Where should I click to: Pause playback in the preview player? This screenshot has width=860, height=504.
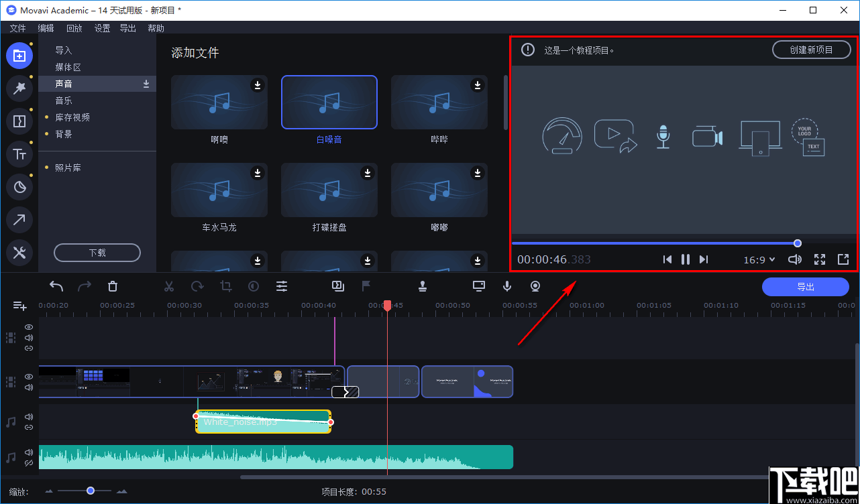pyautogui.click(x=685, y=259)
